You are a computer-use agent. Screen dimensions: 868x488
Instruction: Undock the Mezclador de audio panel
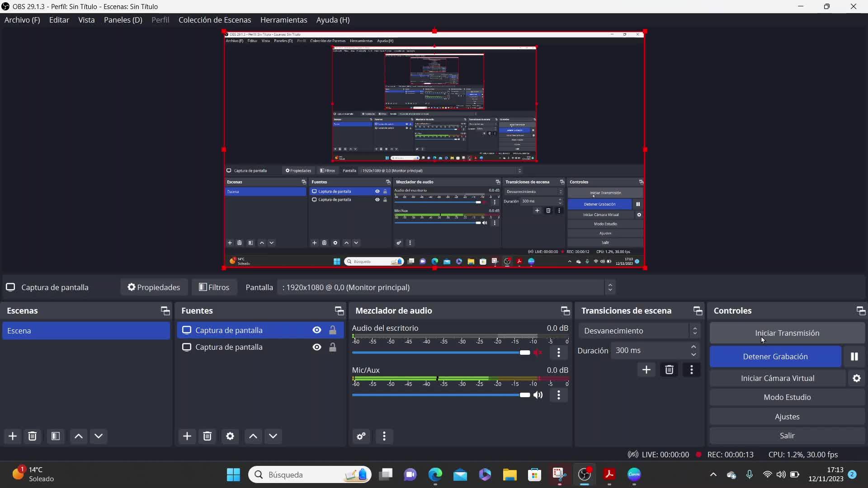point(565,311)
